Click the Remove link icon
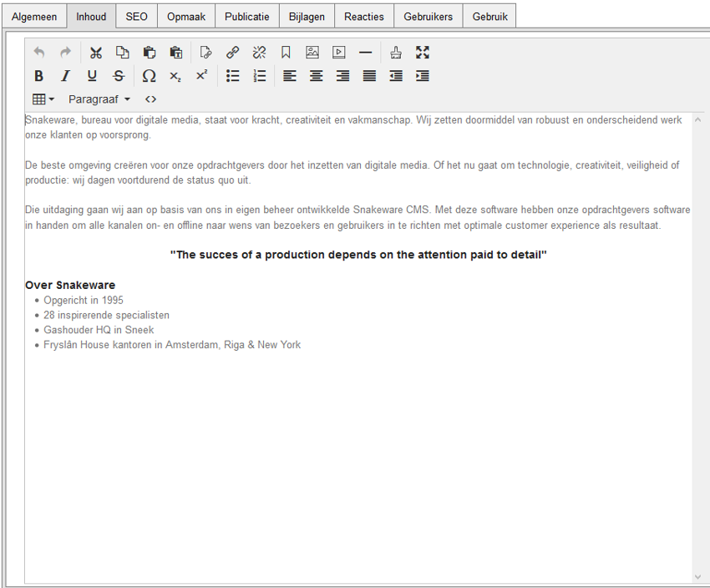This screenshot has width=710, height=588. tap(259, 53)
